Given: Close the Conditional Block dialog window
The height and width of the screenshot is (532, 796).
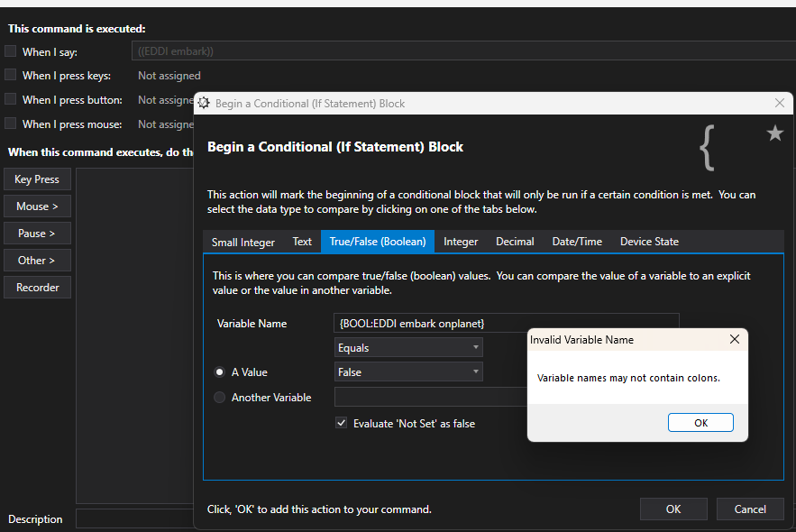Looking at the screenshot, I should coord(780,103).
